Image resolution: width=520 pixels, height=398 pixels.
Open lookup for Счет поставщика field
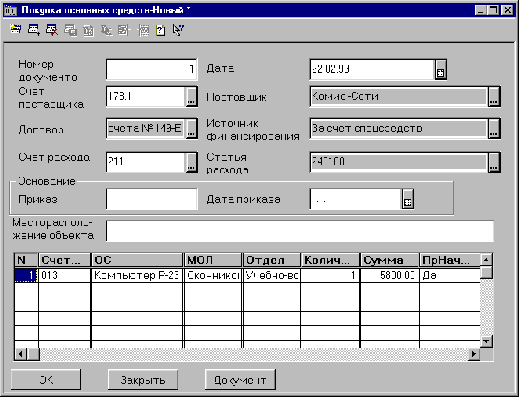point(191,97)
